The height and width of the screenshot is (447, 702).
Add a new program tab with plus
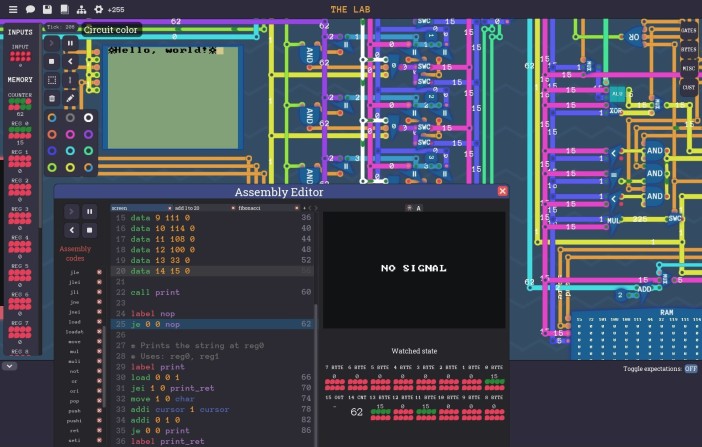click(304, 208)
